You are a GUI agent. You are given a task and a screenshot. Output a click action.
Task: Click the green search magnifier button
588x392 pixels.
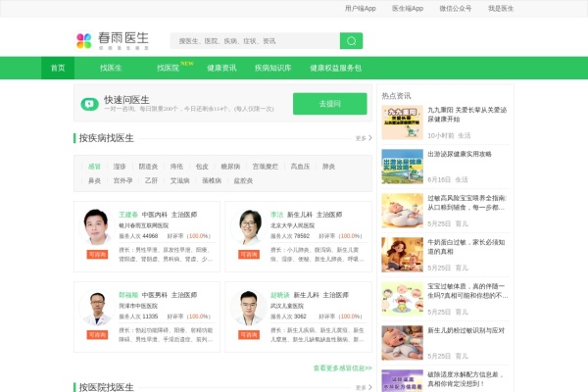coord(351,41)
